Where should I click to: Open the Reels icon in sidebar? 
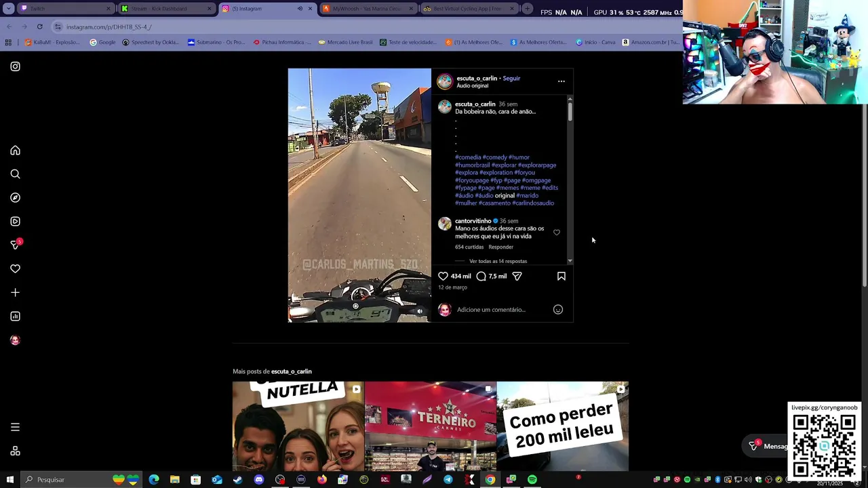15,222
